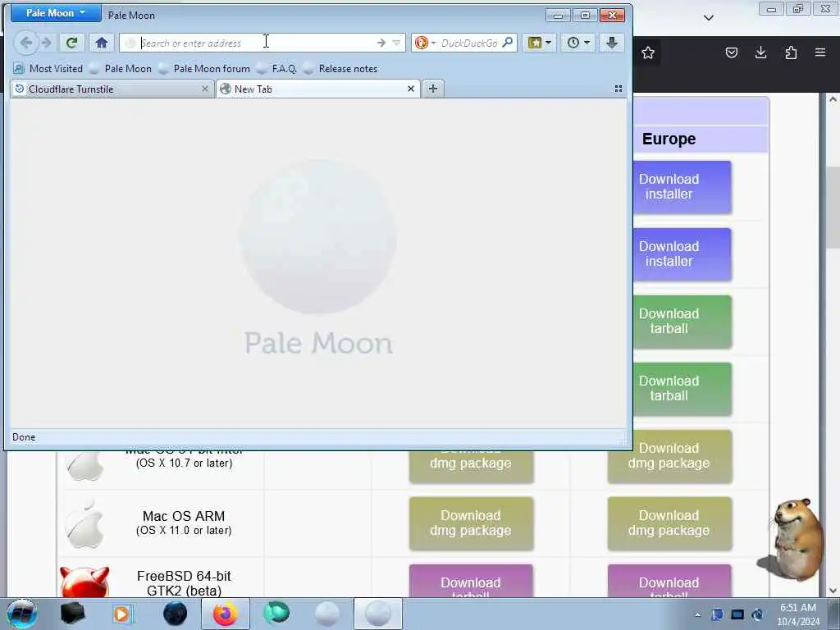The image size is (840, 630).
Task: Click the FreeBSD 64-bit GTK2 (beta) label
Action: click(x=184, y=583)
